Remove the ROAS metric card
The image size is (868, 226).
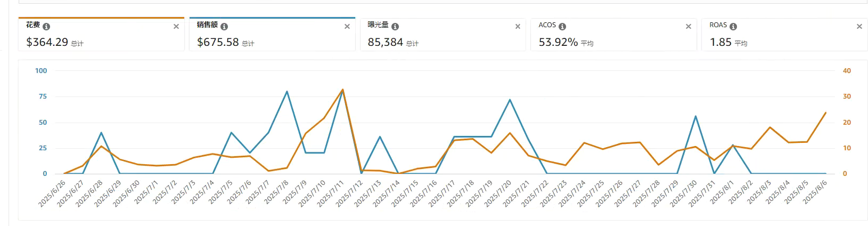pyautogui.click(x=859, y=27)
